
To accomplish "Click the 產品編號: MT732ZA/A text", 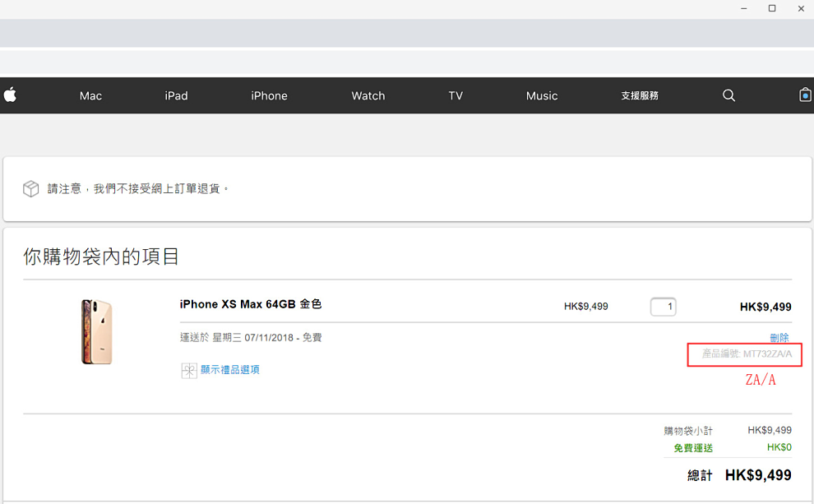I will tap(747, 354).
